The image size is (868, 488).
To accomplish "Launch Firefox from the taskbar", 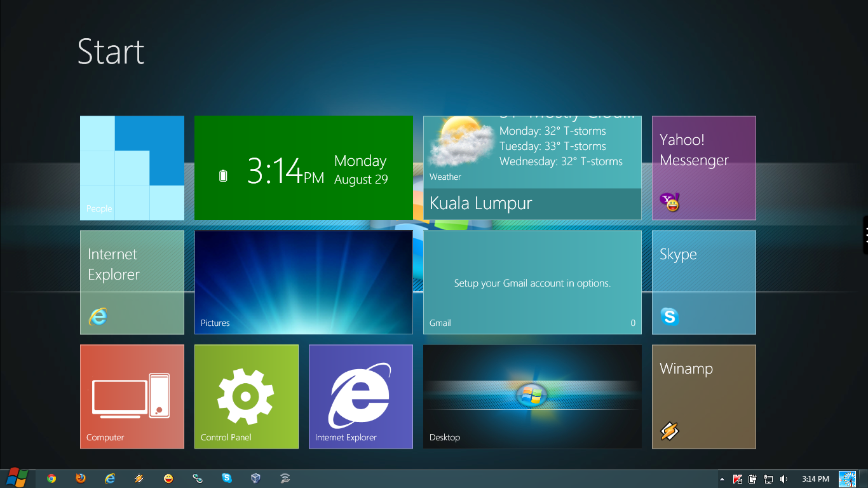I will coord(80,478).
